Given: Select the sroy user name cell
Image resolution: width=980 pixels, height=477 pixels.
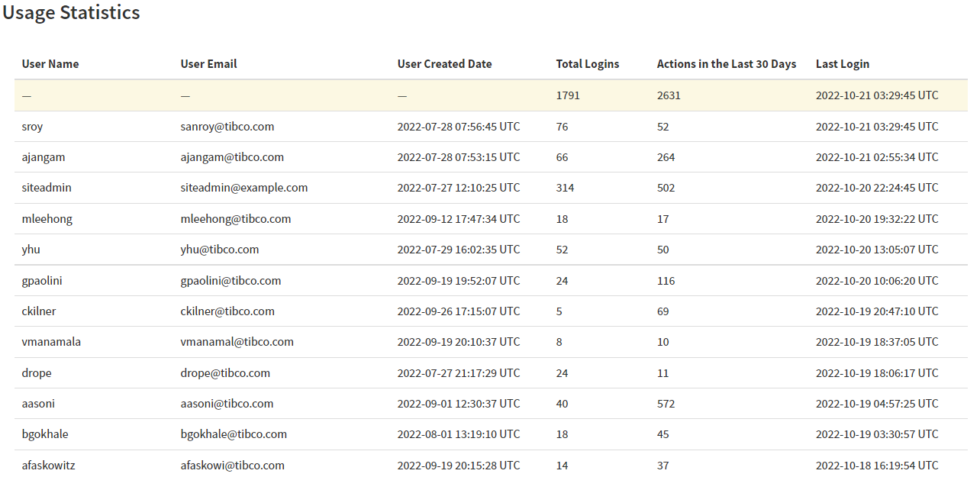Looking at the screenshot, I should pyautogui.click(x=32, y=127).
